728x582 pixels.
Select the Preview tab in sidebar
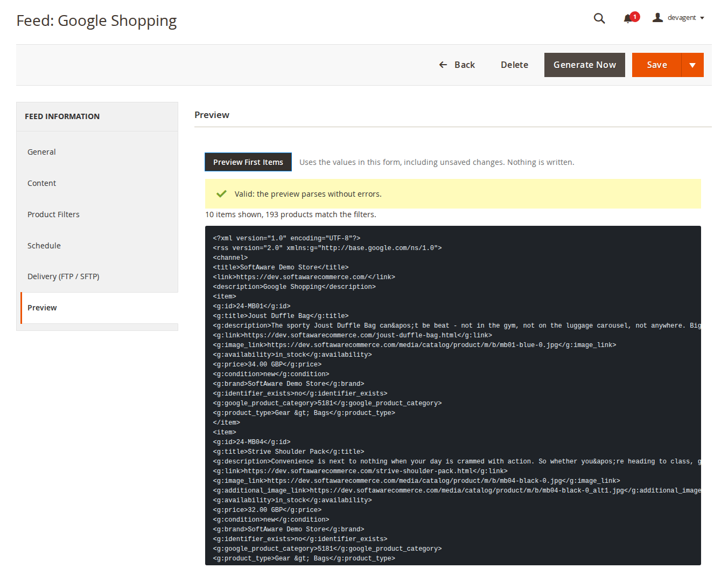pyautogui.click(x=99, y=308)
